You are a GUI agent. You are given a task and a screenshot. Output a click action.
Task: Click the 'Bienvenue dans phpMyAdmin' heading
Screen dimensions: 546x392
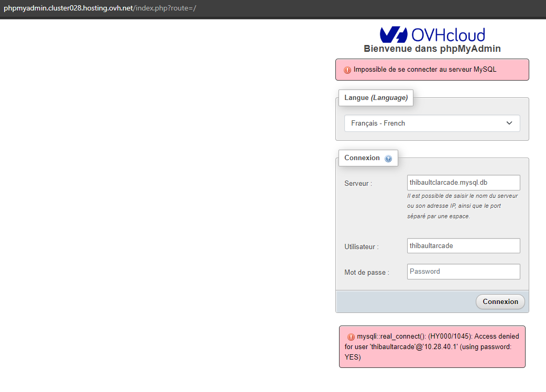[x=432, y=49]
